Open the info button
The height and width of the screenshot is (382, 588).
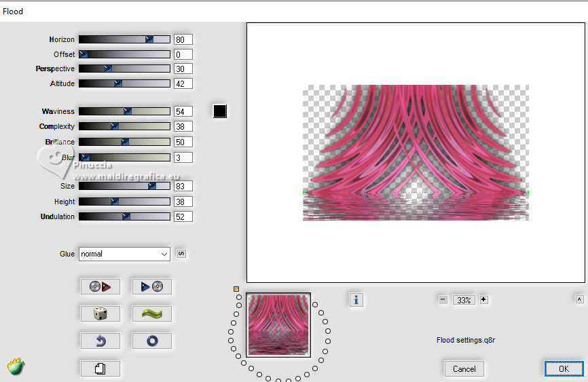click(356, 300)
